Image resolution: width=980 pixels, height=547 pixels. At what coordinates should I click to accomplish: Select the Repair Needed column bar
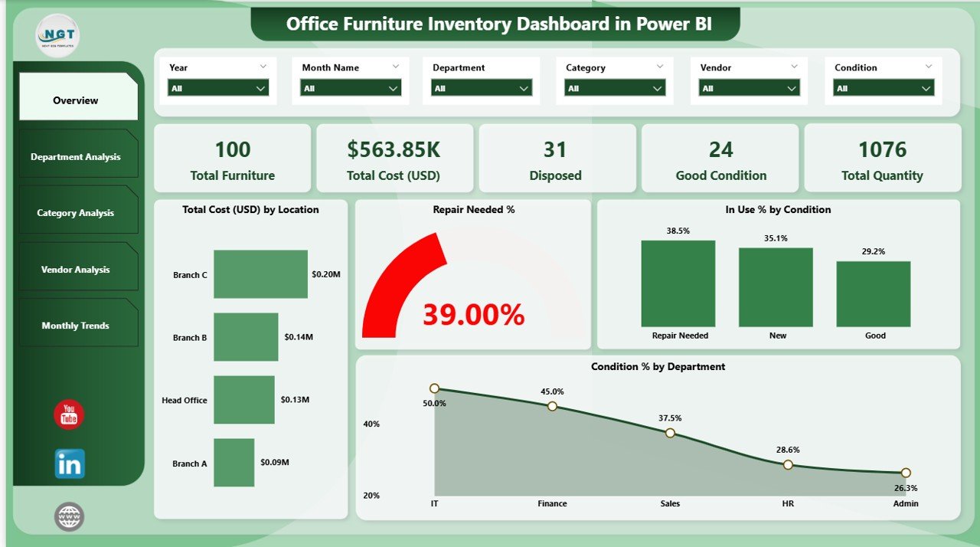(x=678, y=283)
